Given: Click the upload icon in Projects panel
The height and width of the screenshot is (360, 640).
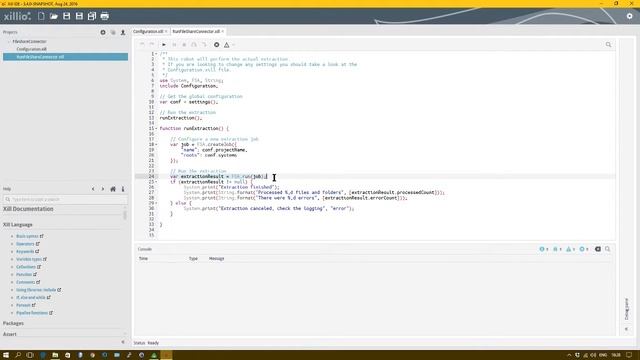Looking at the screenshot, I should [x=123, y=32].
